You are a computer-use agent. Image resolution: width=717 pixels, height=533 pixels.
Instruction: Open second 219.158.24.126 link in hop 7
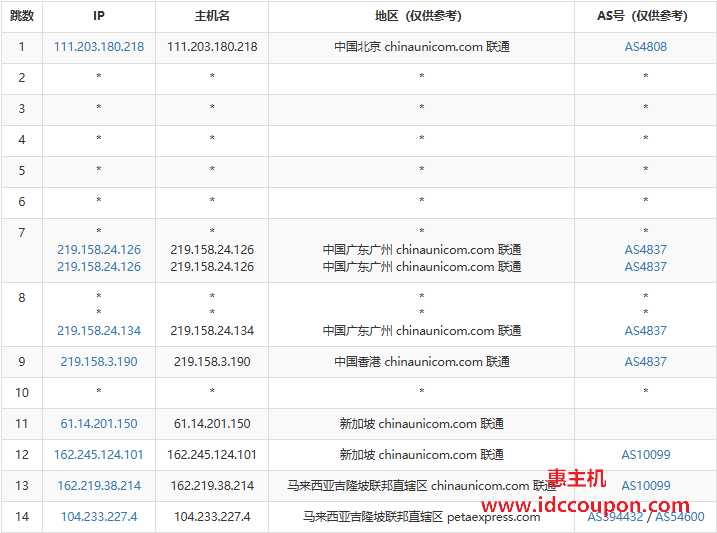point(99,266)
